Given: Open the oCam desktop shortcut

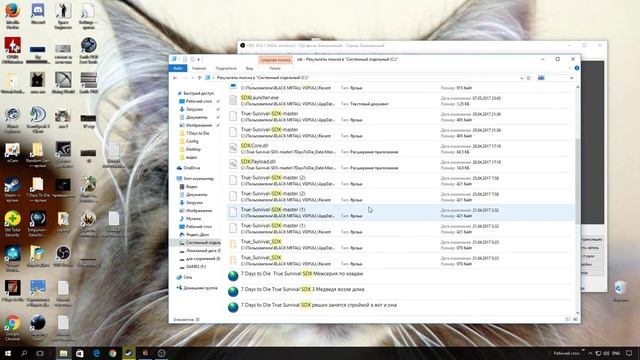Looking at the screenshot, I should coord(12,153).
